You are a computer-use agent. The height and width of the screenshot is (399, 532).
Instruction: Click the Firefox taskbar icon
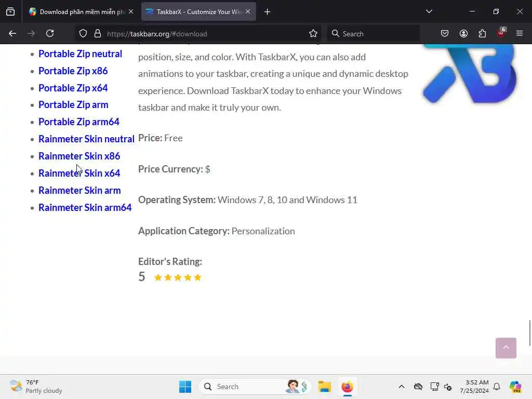pos(347,387)
